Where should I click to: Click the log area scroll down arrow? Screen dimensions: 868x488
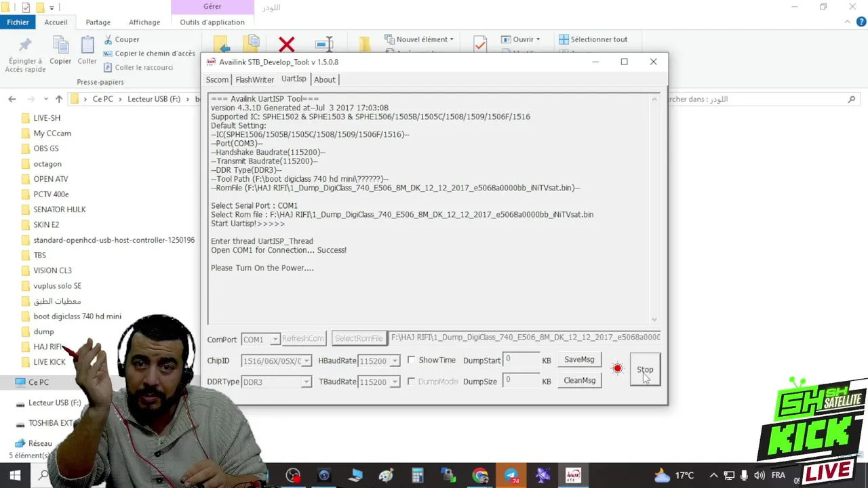tap(654, 319)
